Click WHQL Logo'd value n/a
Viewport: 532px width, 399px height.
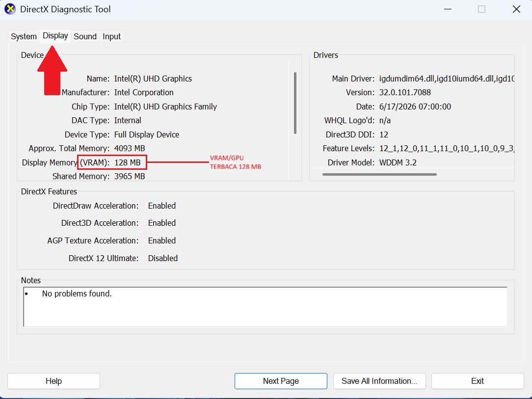point(385,120)
